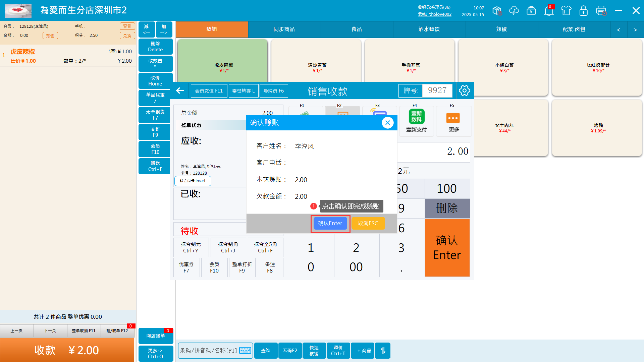Toggle the up-down sort arrows button
Image resolution: width=644 pixels, height=362 pixels.
(x=383, y=351)
